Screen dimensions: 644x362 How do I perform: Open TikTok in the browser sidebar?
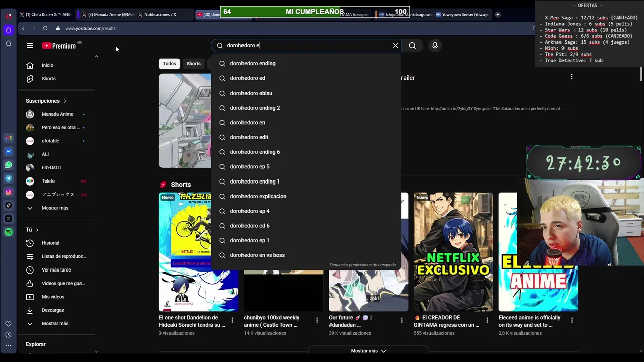[9, 205]
